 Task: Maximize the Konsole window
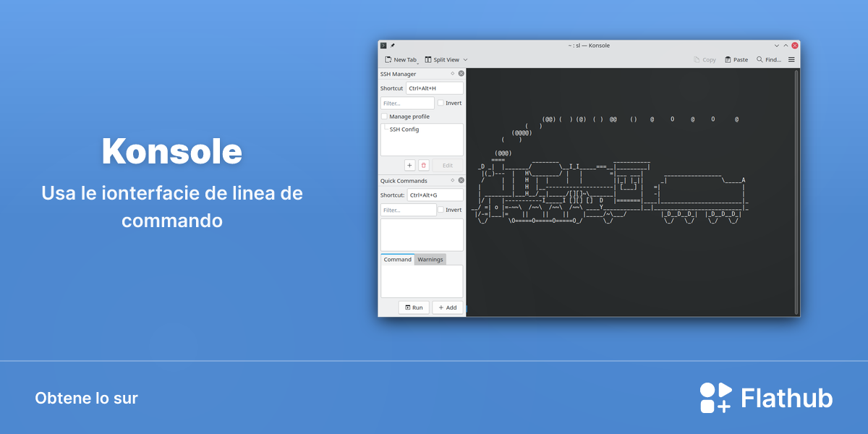pyautogui.click(x=786, y=46)
